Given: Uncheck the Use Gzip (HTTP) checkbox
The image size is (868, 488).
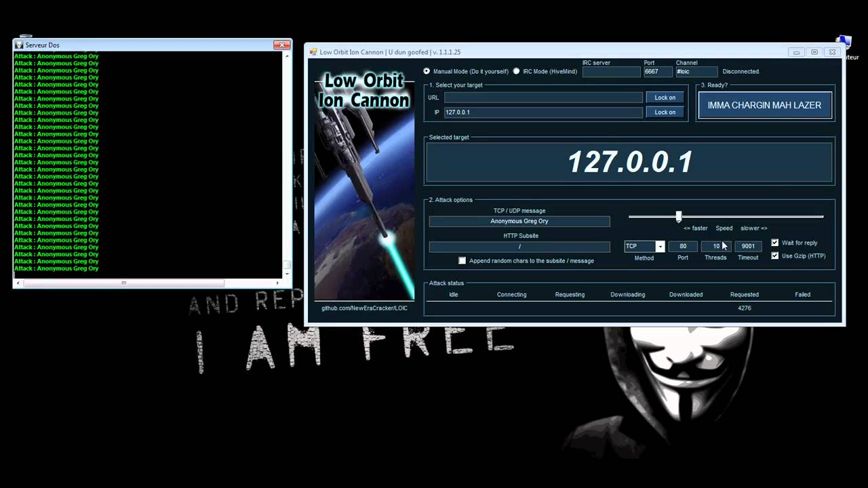Looking at the screenshot, I should tap(775, 256).
